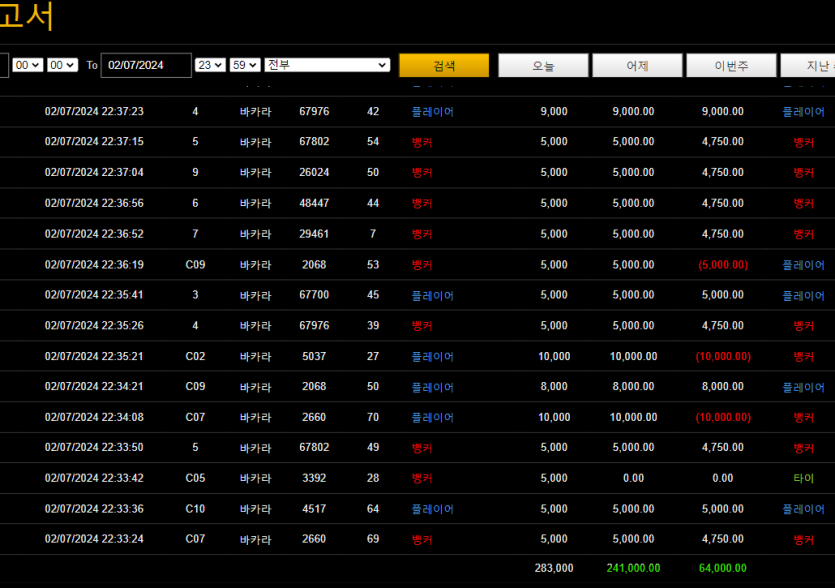835x588 pixels.
Task: Click blue 플레이어 bet in 22:37:23 row
Action: (x=432, y=112)
